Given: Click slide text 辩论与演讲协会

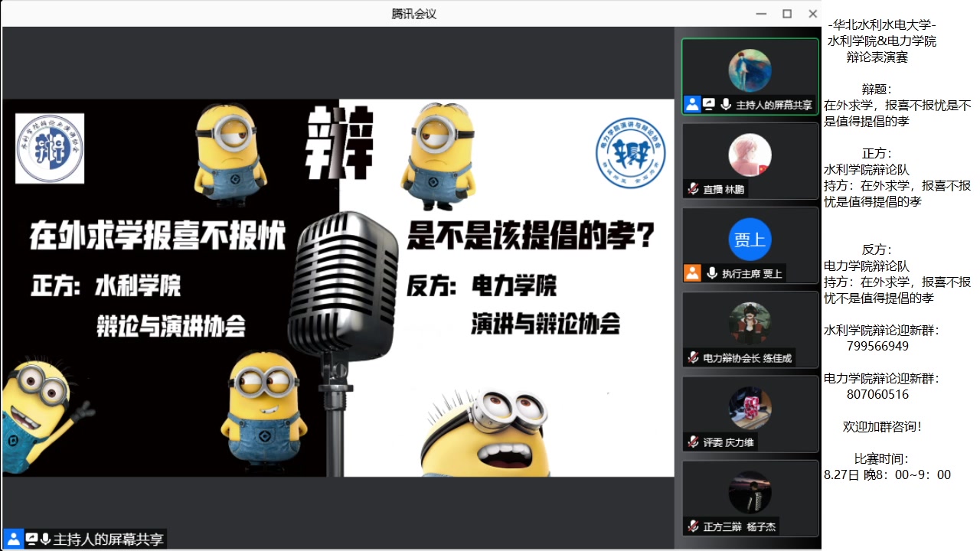Looking at the screenshot, I should tap(171, 326).
